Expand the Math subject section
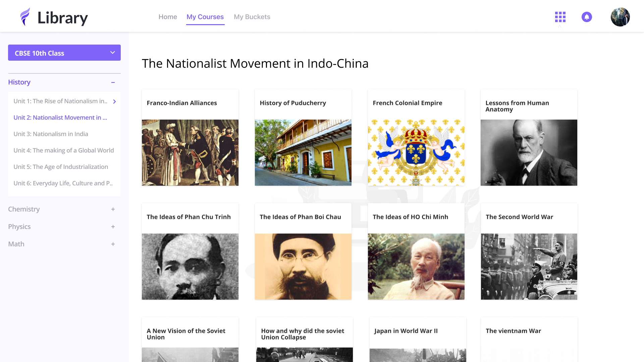Screen dimensions: 644x362 pyautogui.click(x=113, y=244)
